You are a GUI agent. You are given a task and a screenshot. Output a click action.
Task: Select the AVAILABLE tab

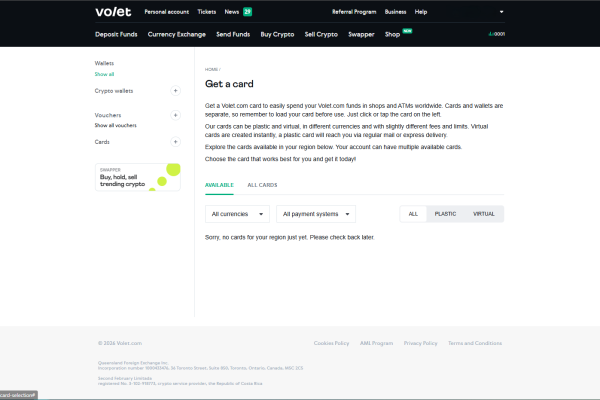[x=219, y=185]
